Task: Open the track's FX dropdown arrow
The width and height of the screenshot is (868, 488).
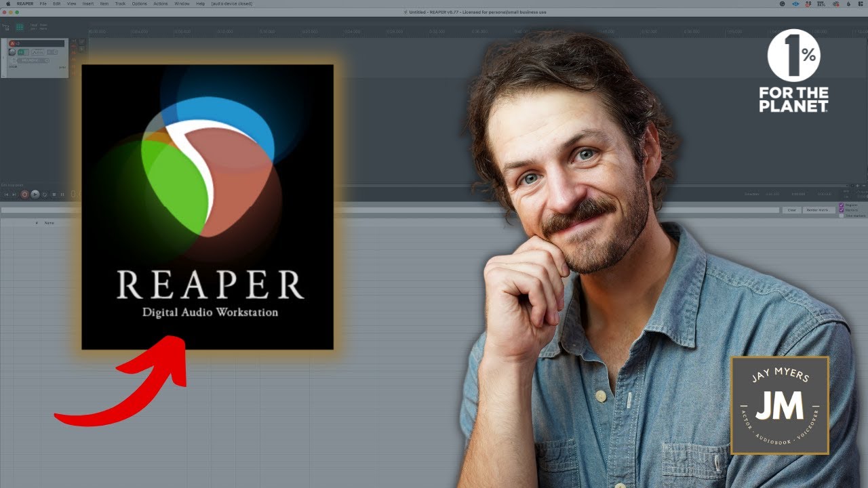Action: 47,60
